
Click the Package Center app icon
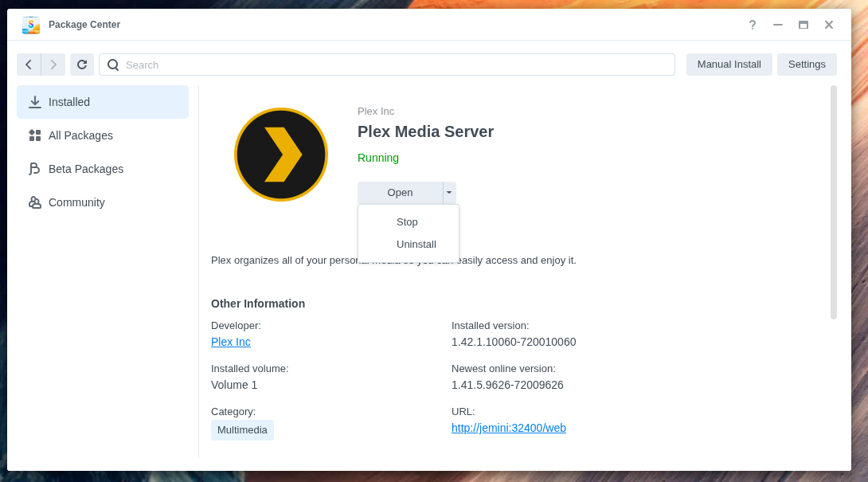coord(31,25)
